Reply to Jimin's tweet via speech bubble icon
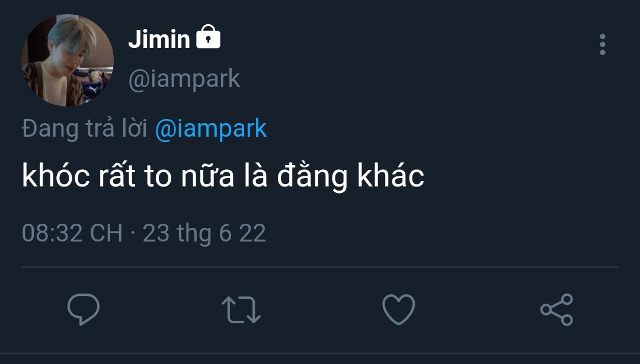 [x=84, y=310]
